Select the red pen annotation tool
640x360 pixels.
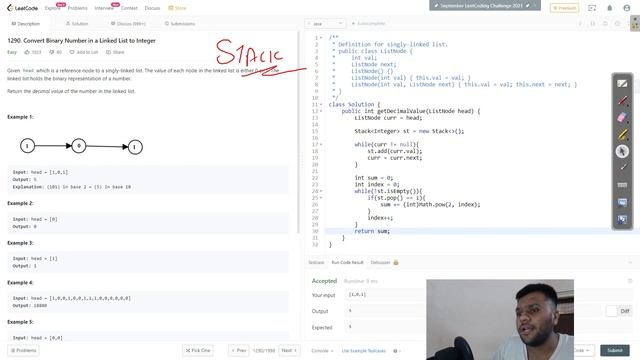point(622,100)
